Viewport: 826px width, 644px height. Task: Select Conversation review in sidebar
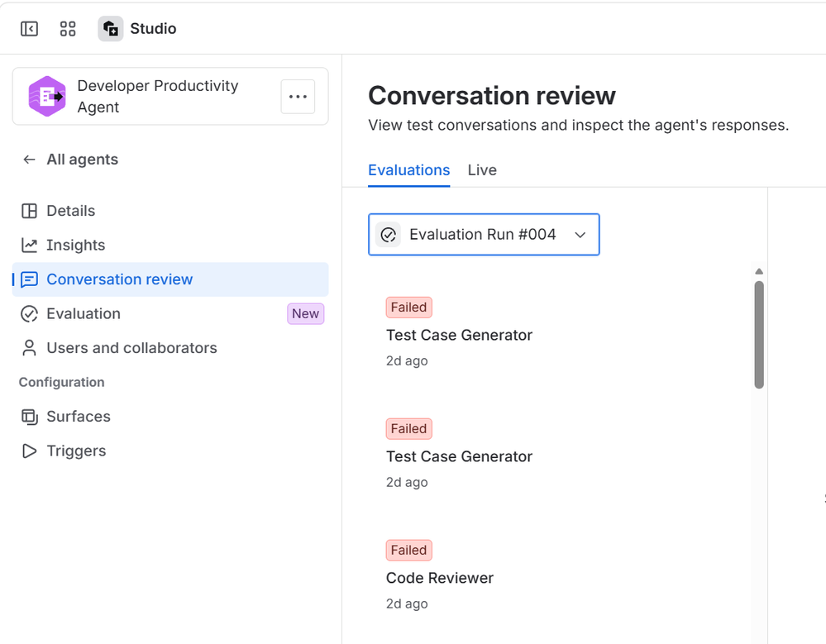click(170, 279)
